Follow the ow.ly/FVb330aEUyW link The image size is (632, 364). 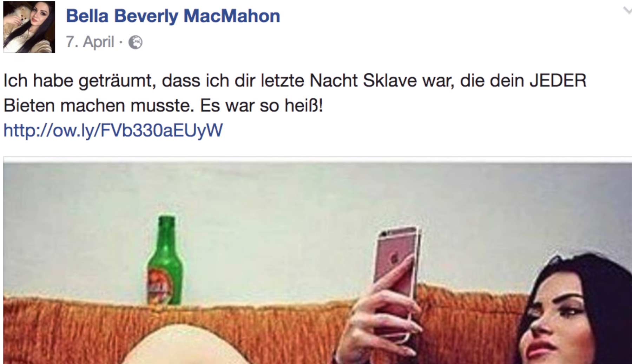[113, 130]
